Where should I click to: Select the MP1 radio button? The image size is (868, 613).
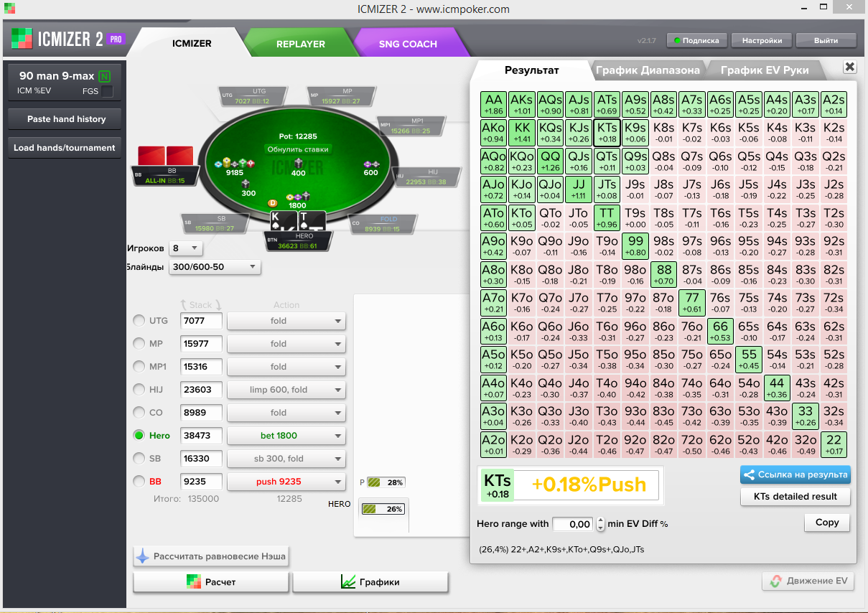pyautogui.click(x=139, y=367)
